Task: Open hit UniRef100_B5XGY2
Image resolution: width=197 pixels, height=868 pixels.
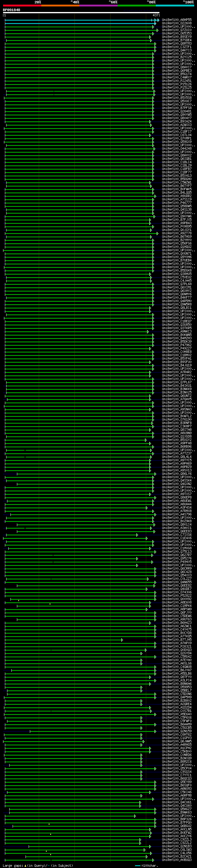Action: point(177,440)
